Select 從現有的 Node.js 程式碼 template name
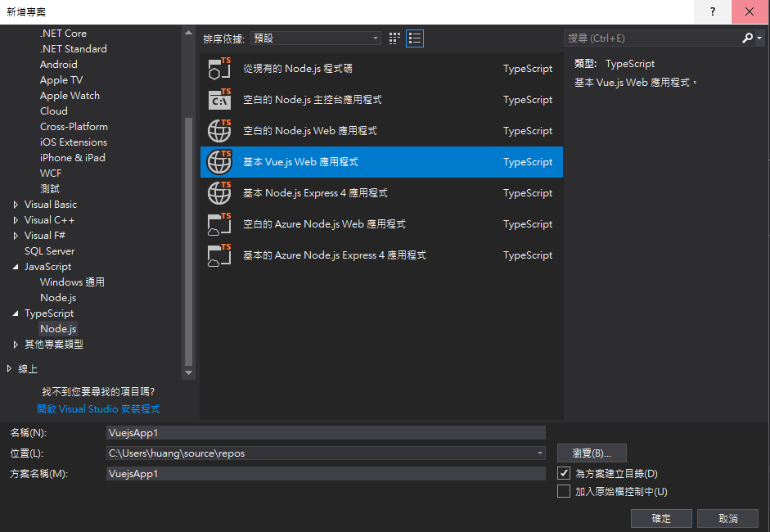The width and height of the screenshot is (770, 532). pyautogui.click(x=298, y=68)
